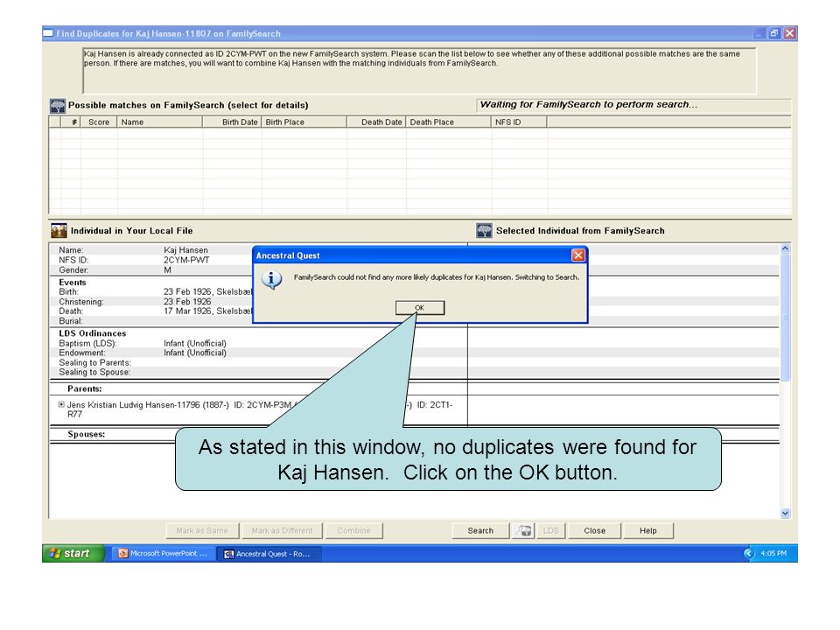Click the Mark as Same button
This screenshot has width=840, height=630.
coord(202,530)
